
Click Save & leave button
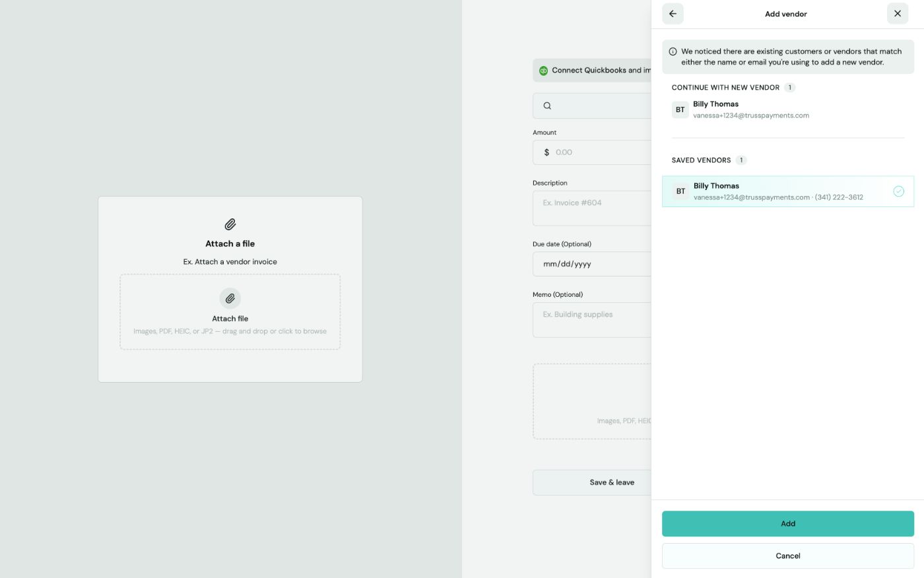pyautogui.click(x=592, y=482)
